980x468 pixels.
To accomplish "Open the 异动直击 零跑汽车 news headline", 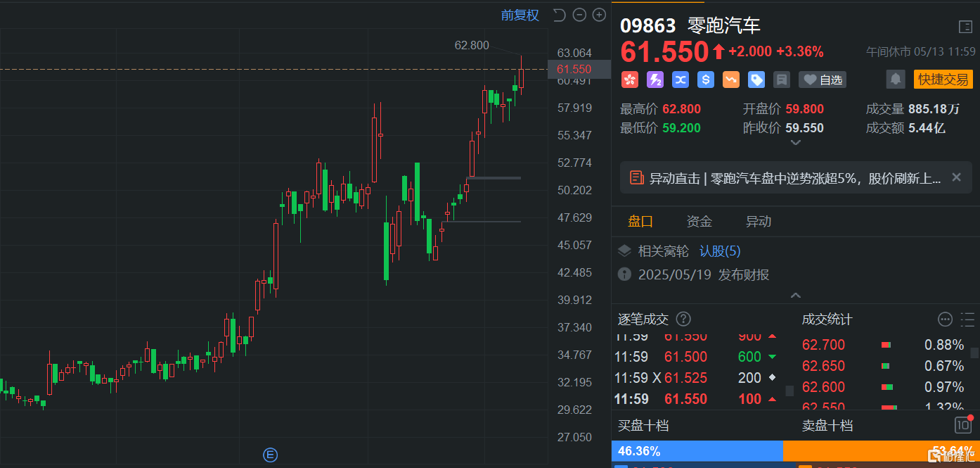I will 794,178.
